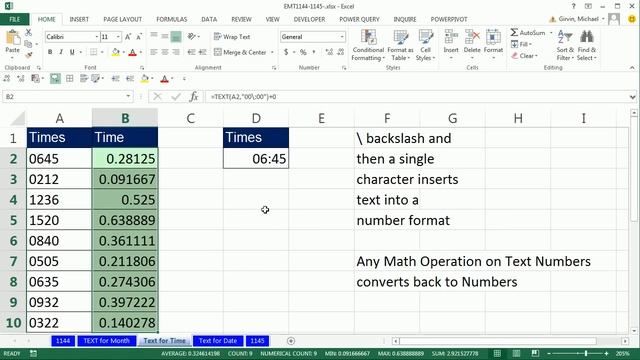This screenshot has width=640, height=360.
Task: Decrease font size with the small A icon
Action: pyautogui.click(x=139, y=37)
